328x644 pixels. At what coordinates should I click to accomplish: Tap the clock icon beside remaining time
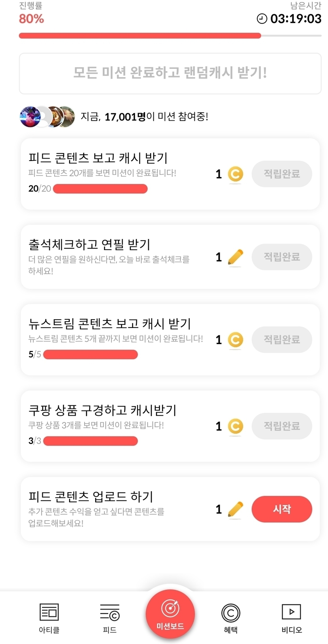tap(262, 19)
